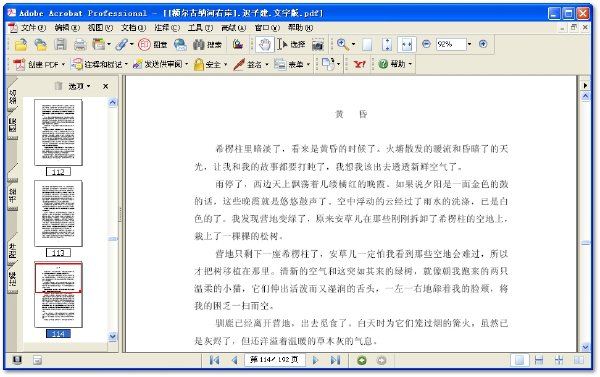Click the organizer icon beside Print
Screen dimensions: 600x377
pos(99,44)
